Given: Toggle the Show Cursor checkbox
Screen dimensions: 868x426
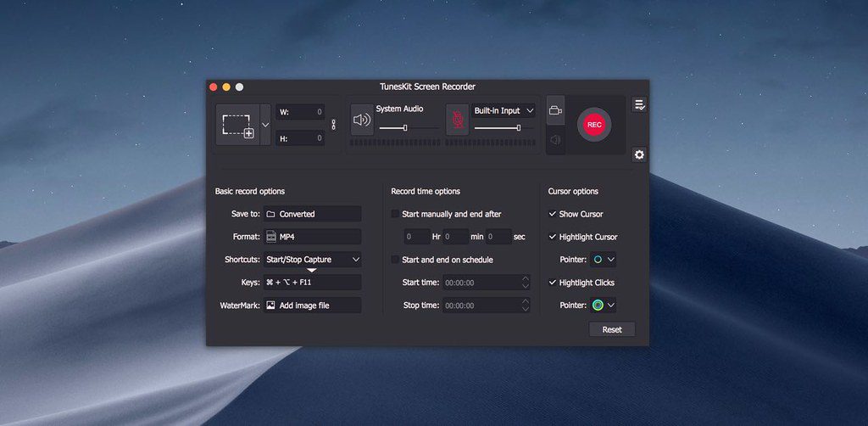Looking at the screenshot, I should click(553, 214).
